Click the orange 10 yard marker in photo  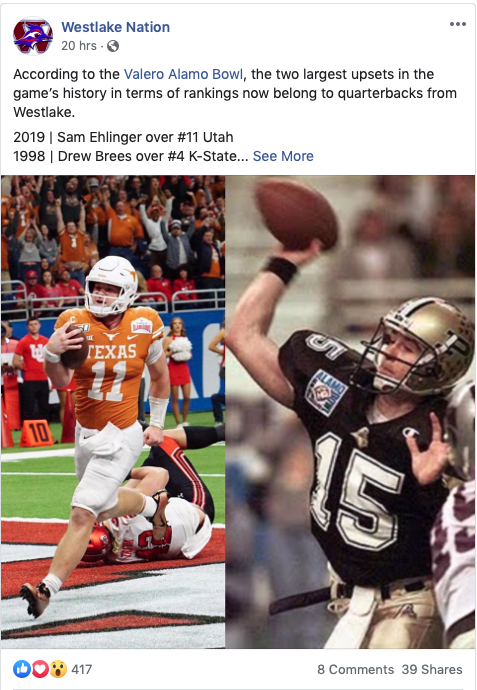coord(37,433)
